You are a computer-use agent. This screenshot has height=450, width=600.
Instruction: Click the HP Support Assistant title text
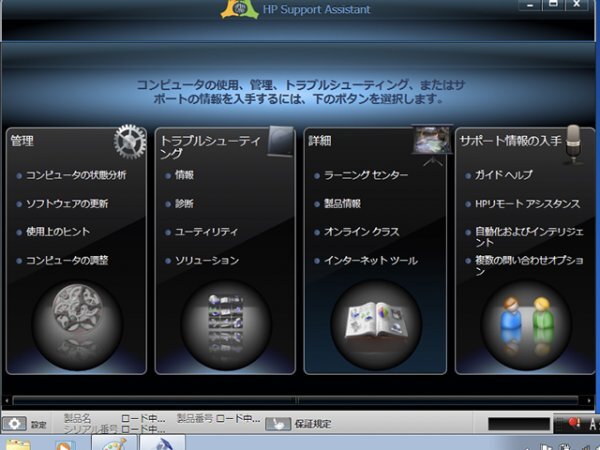(317, 9)
